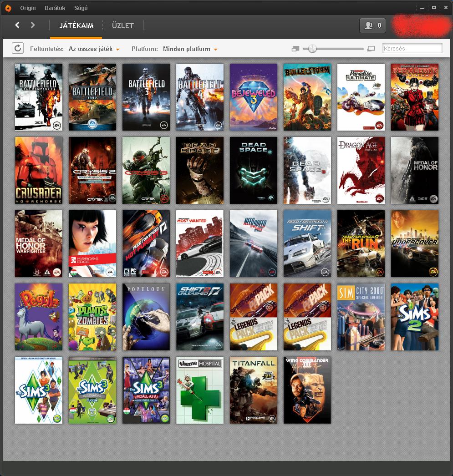Select the Battlefield 1942 cover
This screenshot has height=476, width=453.
pyautogui.click(x=92, y=97)
